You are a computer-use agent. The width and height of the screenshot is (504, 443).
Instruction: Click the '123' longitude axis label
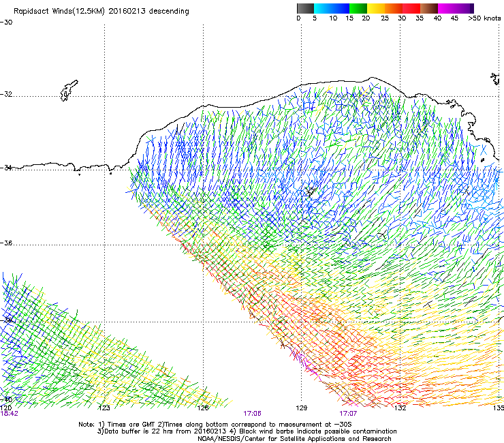104,408
